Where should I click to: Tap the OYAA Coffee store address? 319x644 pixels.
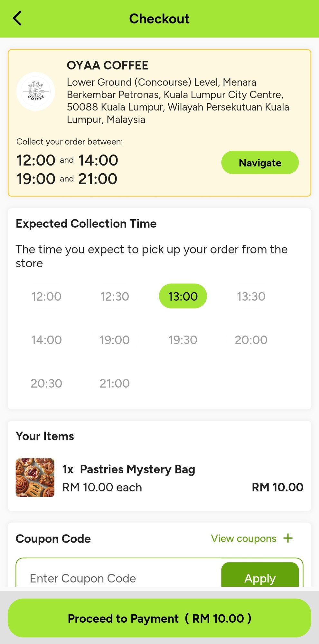click(x=178, y=101)
